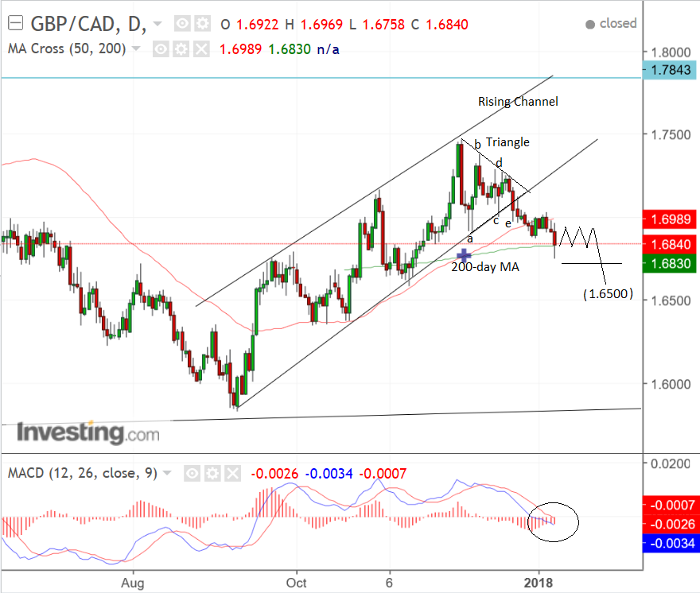The height and width of the screenshot is (593, 700).
Task: Click the 'Rising Channel' annotation text
Action: point(518,102)
